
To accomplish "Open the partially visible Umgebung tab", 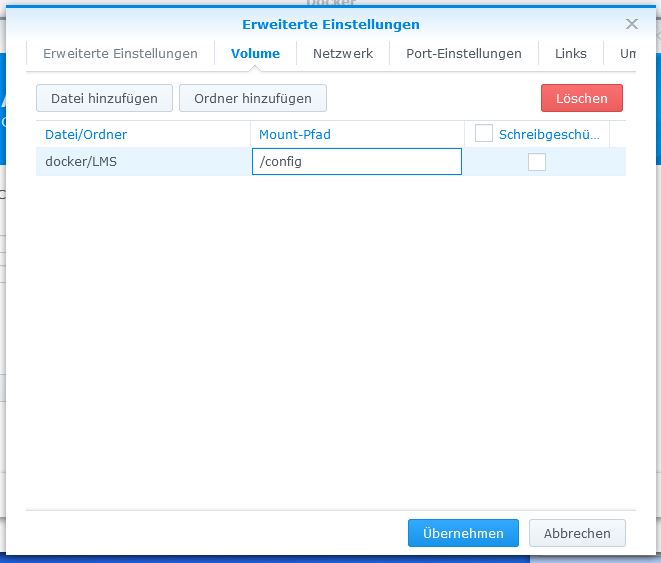I will click(628, 54).
